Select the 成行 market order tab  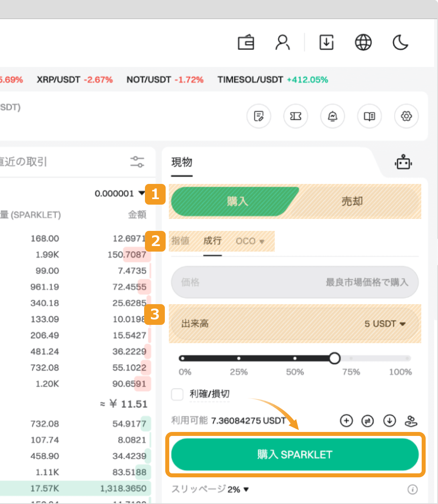click(212, 241)
